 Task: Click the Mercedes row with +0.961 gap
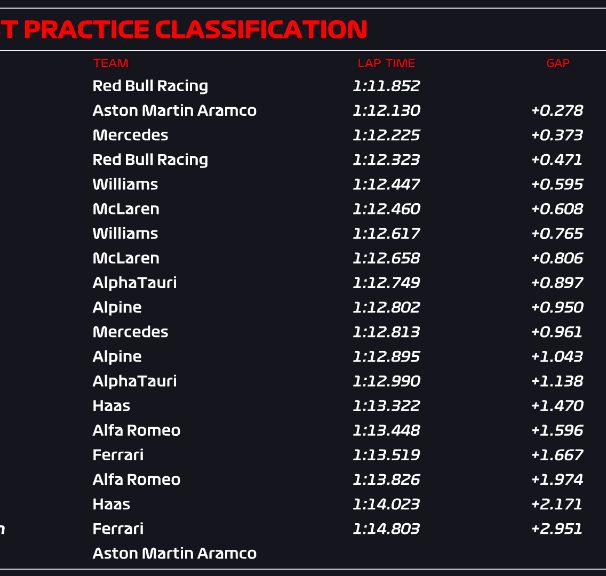[x=303, y=332]
